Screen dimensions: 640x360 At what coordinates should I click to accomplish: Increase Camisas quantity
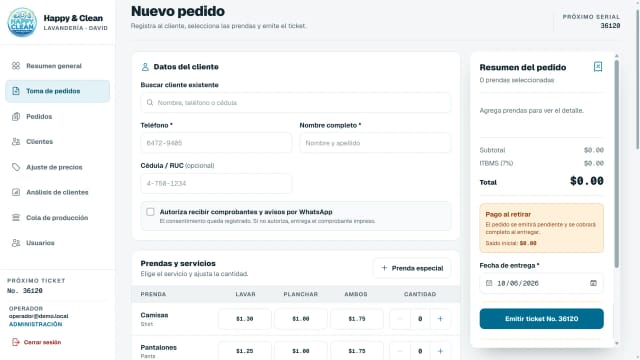440,319
